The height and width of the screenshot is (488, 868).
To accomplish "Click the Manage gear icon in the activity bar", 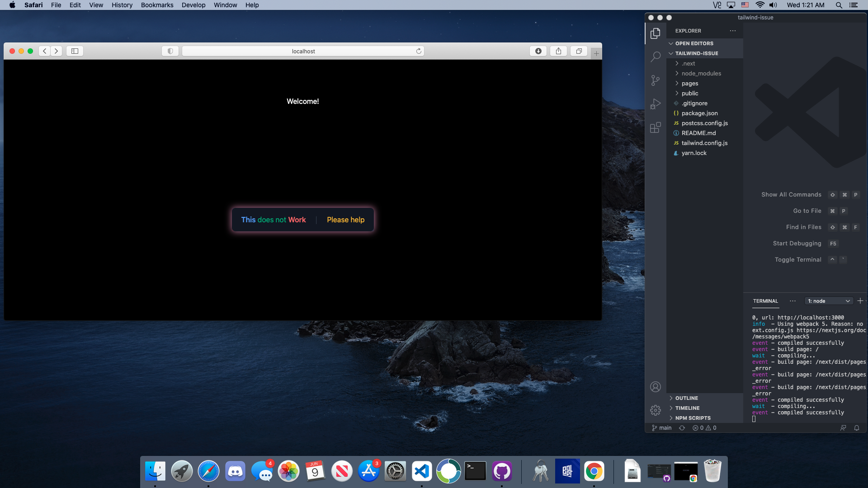I will [x=655, y=410].
